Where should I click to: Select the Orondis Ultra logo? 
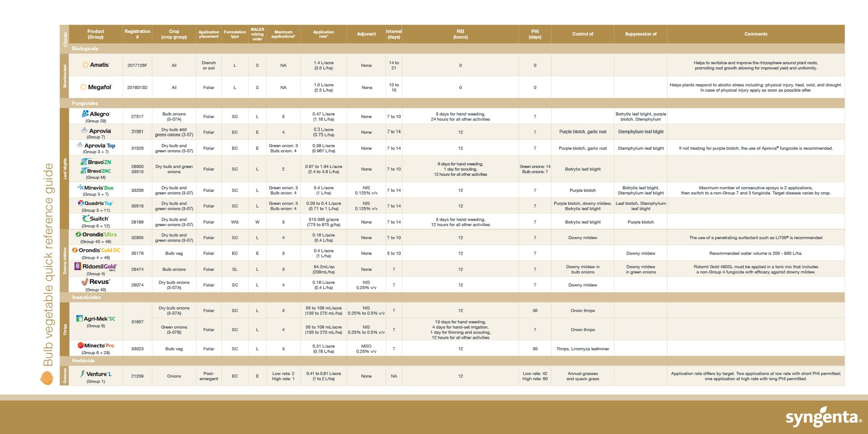95,235
